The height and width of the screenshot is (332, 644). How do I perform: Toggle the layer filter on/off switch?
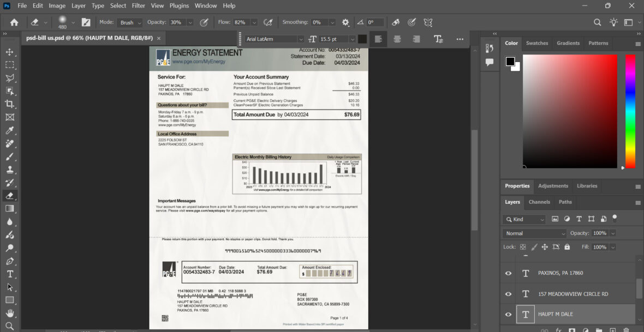click(615, 218)
